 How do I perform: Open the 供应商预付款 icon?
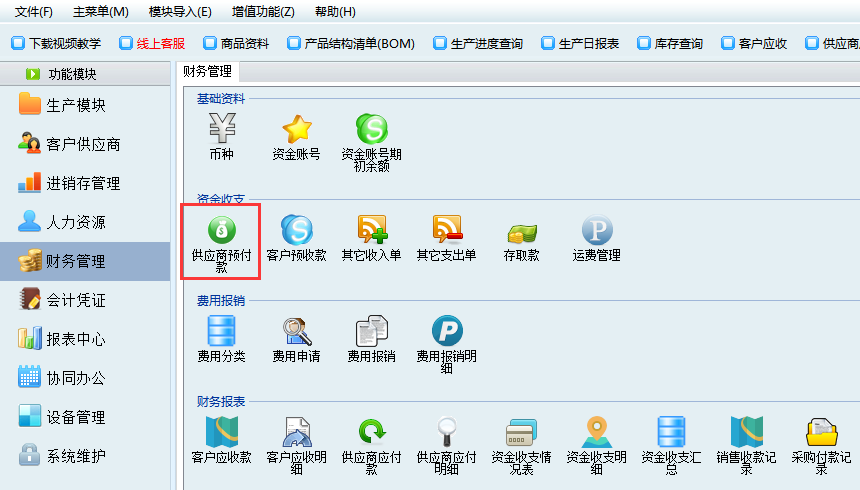(x=222, y=230)
